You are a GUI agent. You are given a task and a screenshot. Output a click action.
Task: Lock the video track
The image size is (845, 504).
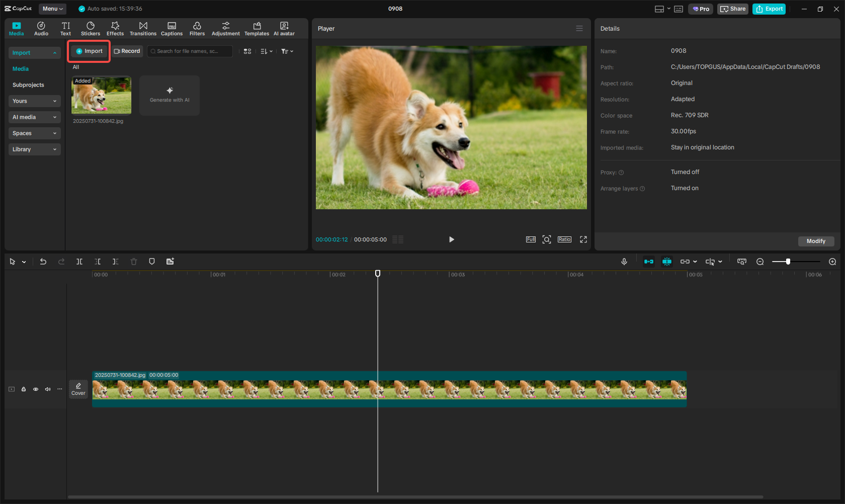(x=24, y=389)
